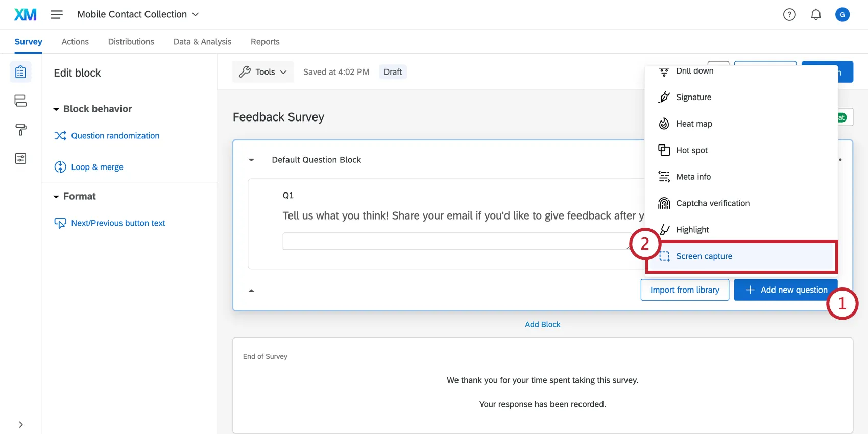Click the Help question mark icon
Screen dimensions: 868x434
pyautogui.click(x=789, y=14)
